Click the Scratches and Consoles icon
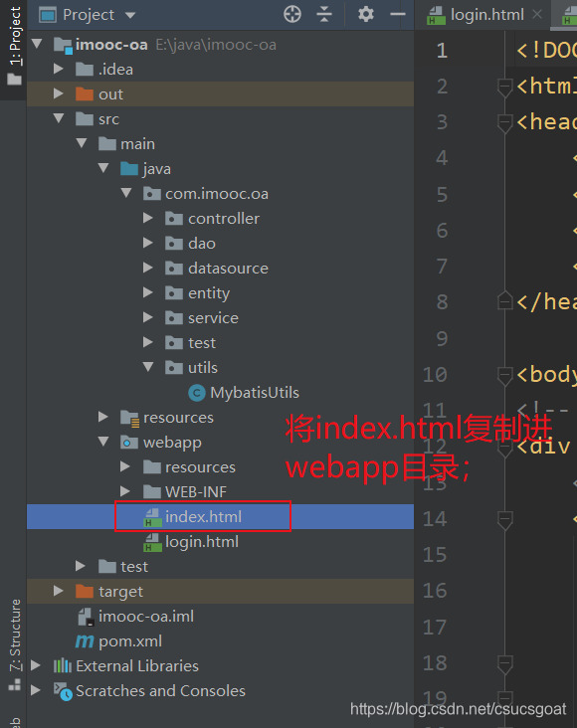 click(63, 691)
